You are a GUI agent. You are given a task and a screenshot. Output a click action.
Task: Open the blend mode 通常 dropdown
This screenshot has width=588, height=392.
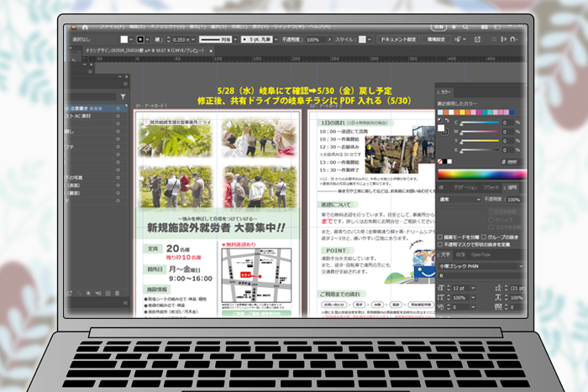click(459, 200)
